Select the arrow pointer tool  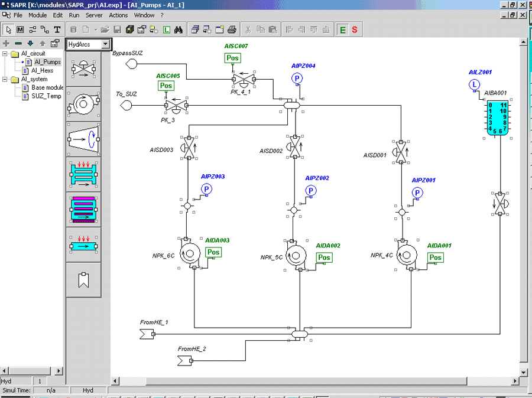[x=8, y=30]
